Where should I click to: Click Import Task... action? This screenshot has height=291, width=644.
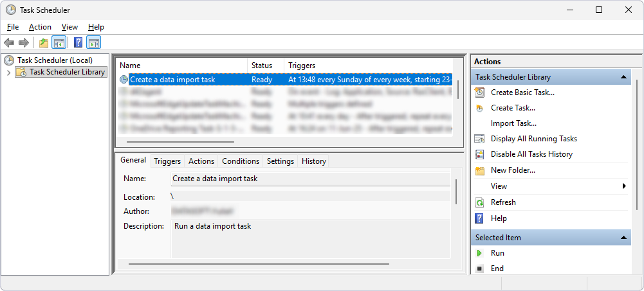coord(514,123)
